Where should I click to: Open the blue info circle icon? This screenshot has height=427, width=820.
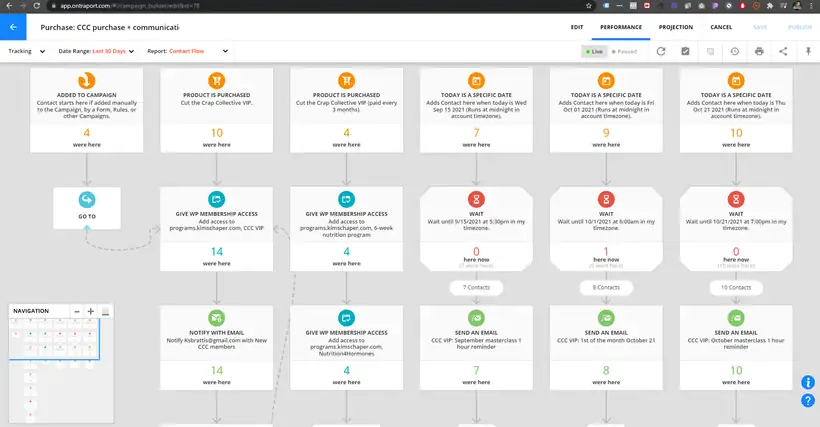(x=808, y=382)
